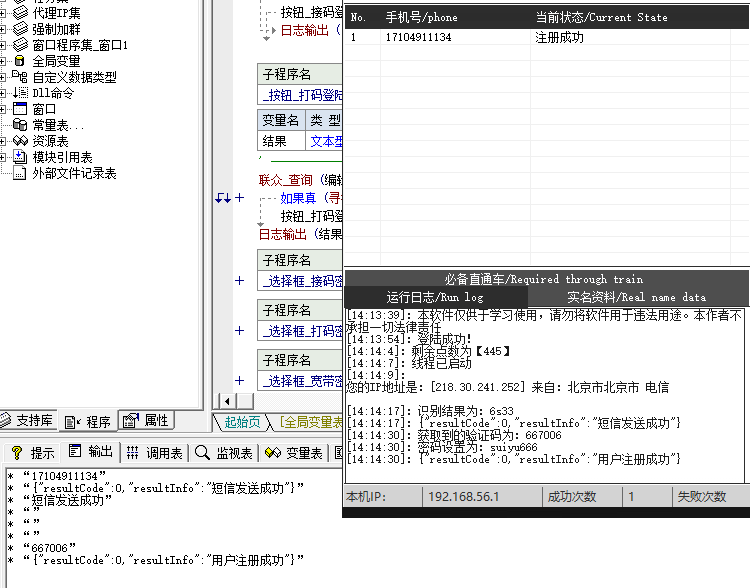
Task: Expand the 强制加群 tree node
Action: (x=2, y=29)
